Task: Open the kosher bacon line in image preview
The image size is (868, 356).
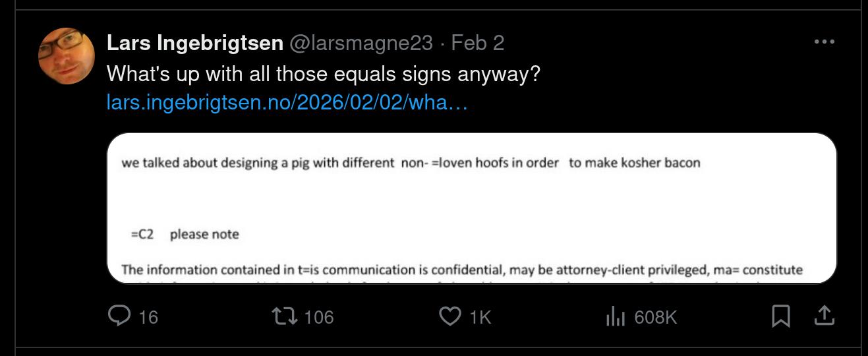Action: [x=411, y=163]
